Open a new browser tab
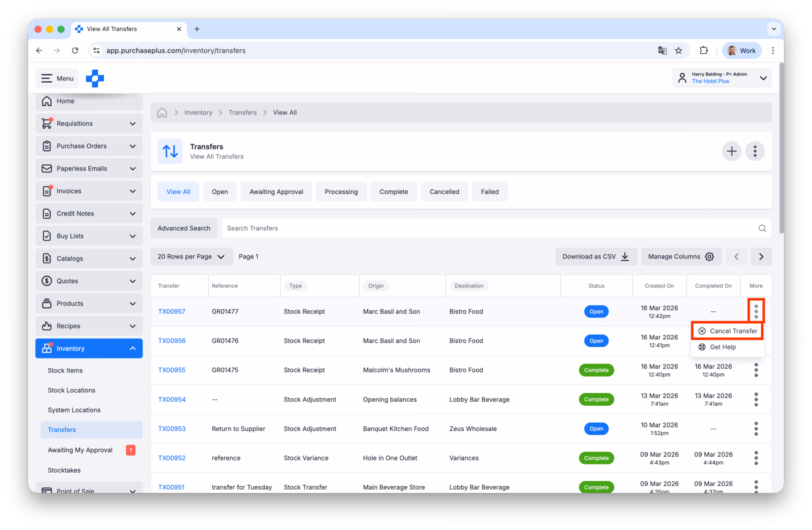 point(197,29)
